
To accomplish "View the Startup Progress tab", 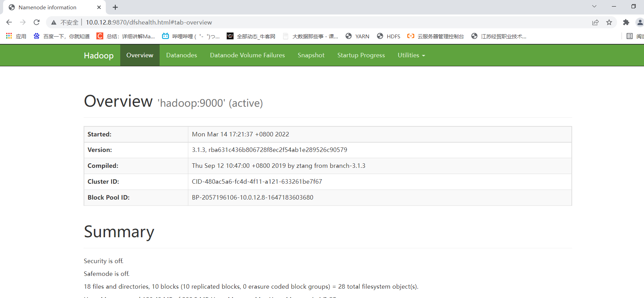I will click(361, 55).
